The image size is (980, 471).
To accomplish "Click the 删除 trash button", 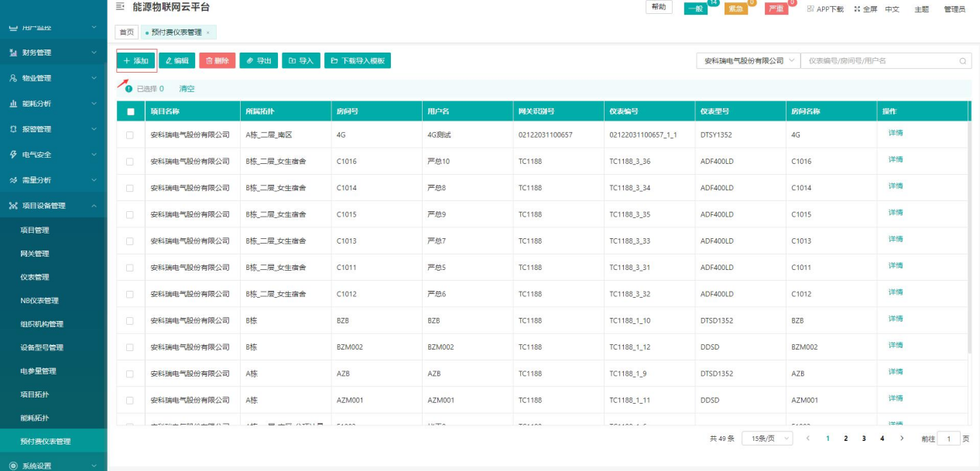I will (217, 60).
